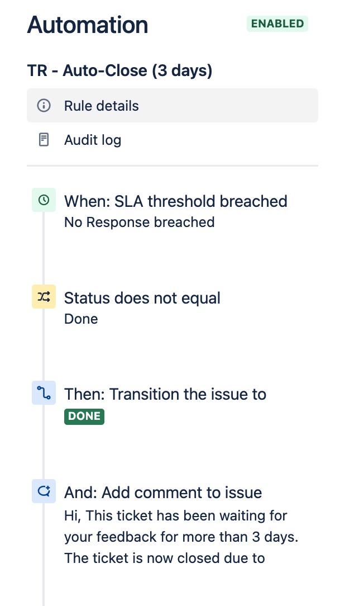Open the Rule details panel

[x=102, y=105]
